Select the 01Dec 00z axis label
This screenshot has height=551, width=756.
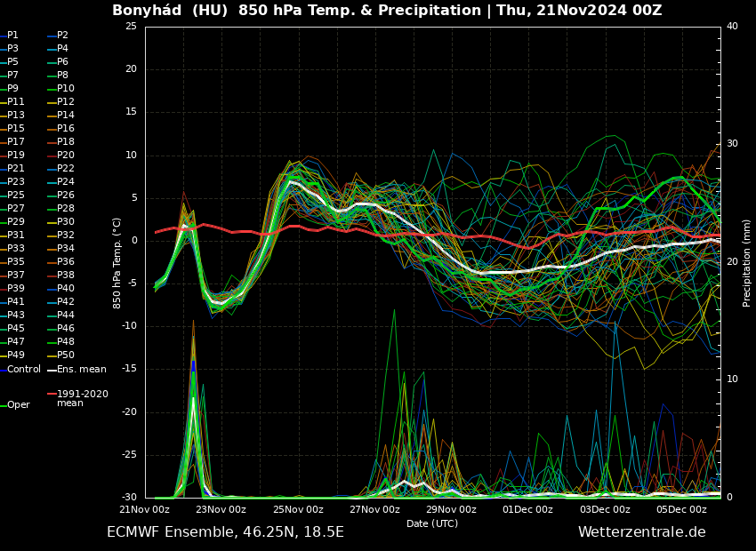527,509
